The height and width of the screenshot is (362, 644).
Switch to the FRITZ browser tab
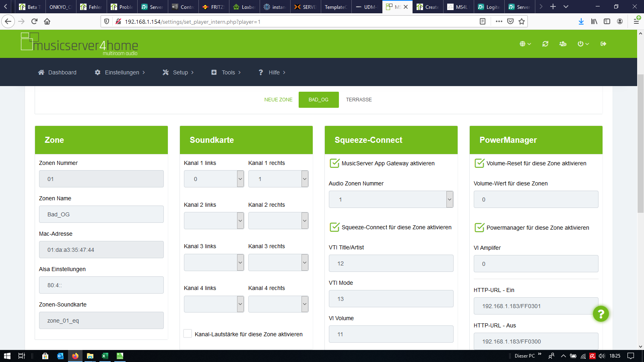point(214,7)
